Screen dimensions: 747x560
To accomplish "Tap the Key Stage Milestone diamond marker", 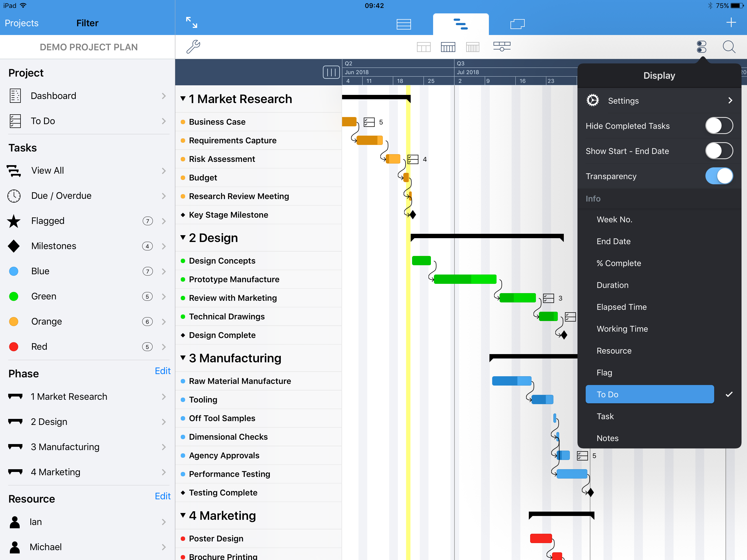I will pos(413,214).
